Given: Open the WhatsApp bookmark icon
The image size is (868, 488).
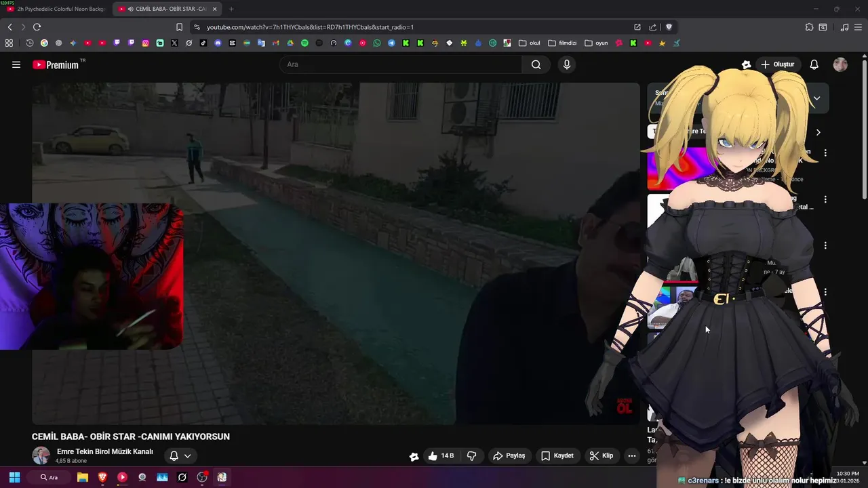Looking at the screenshot, I should point(377,43).
